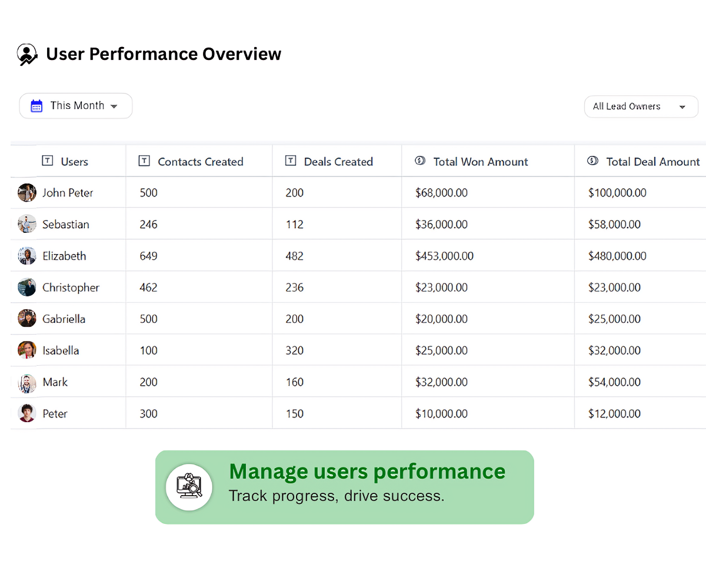
Task: Click the Manage users performance heading
Action: tap(367, 471)
